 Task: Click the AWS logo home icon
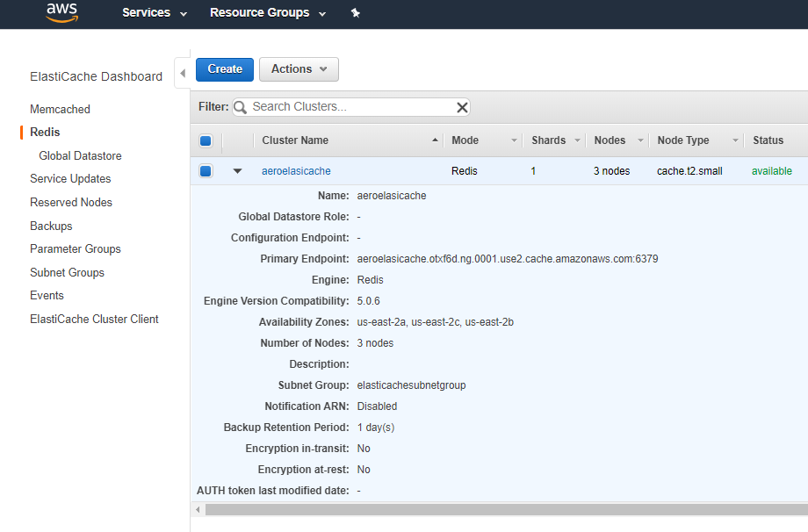[x=61, y=12]
